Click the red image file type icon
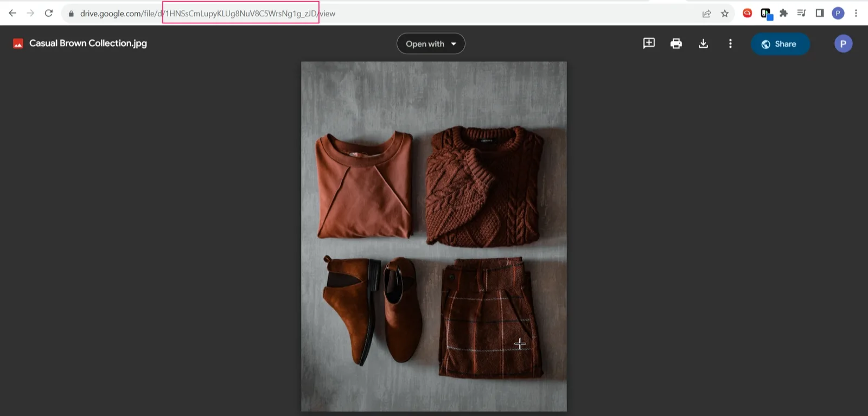 click(x=18, y=43)
